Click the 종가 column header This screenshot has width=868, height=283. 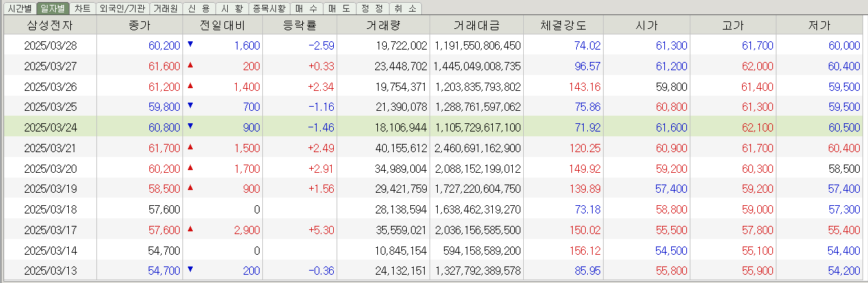point(140,25)
